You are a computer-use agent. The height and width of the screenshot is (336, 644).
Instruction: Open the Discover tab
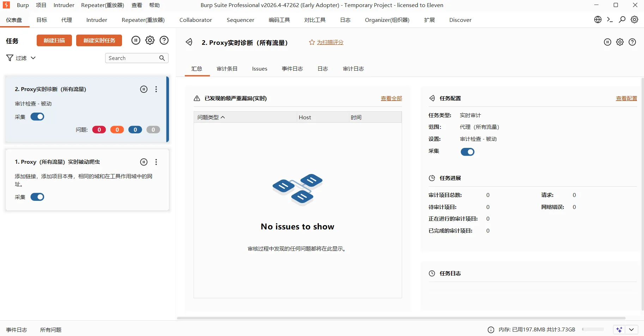pyautogui.click(x=460, y=20)
